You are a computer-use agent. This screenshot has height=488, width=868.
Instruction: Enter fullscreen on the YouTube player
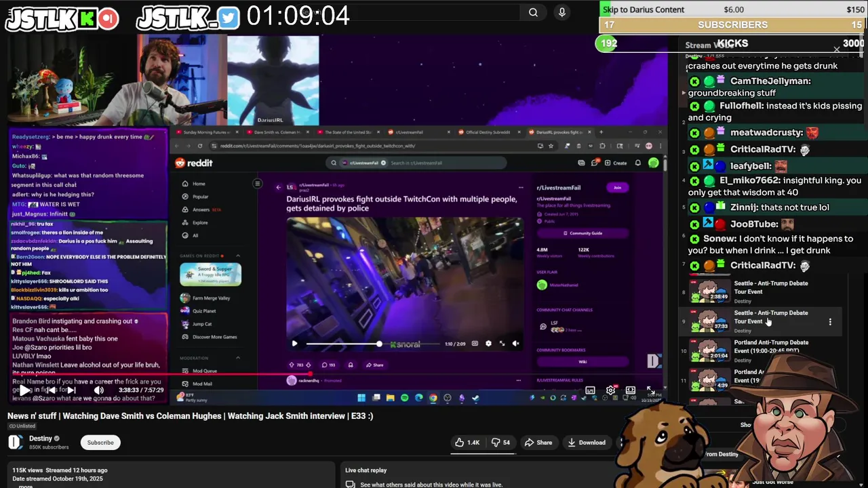pos(651,390)
